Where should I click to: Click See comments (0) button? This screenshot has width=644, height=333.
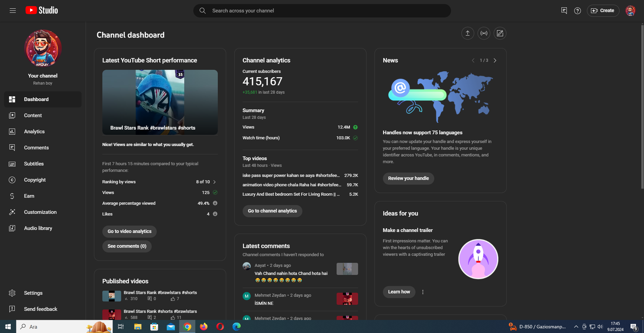(x=127, y=246)
